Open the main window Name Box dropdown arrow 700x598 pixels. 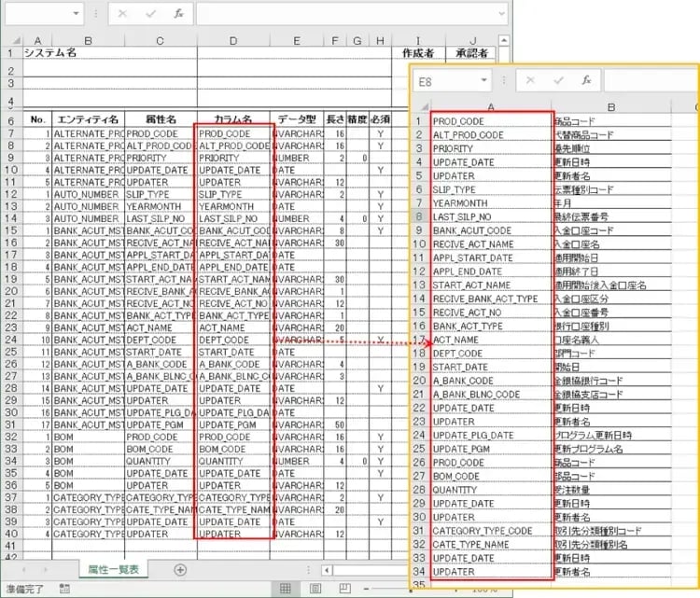(x=75, y=16)
